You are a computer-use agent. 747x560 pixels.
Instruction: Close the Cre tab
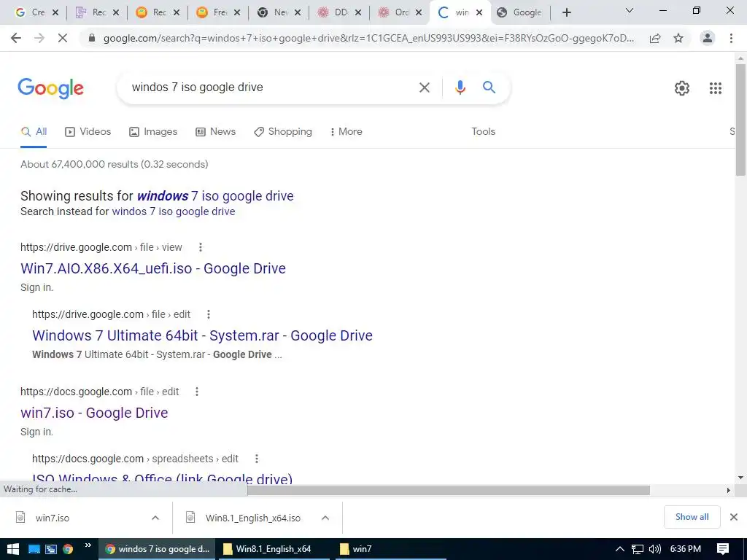(x=55, y=12)
